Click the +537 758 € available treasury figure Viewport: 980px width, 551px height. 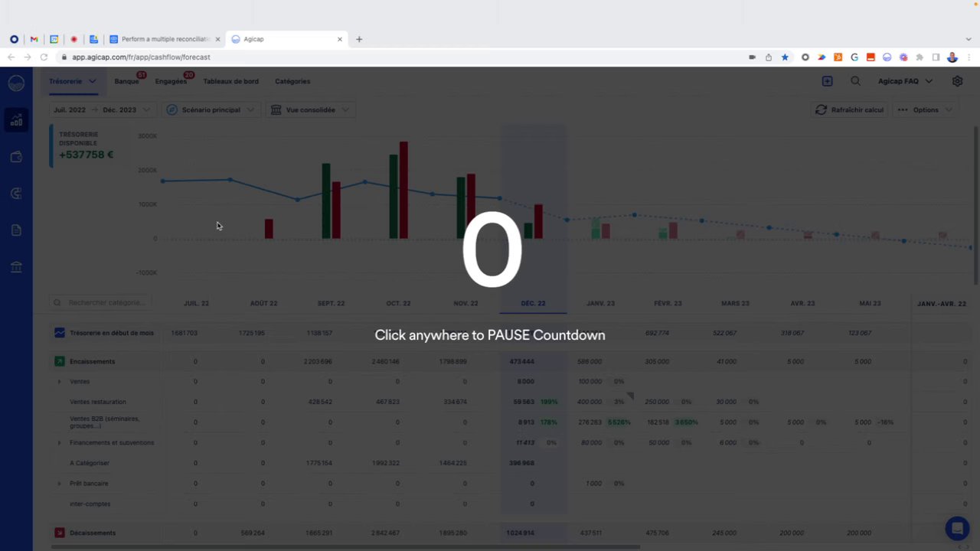(86, 155)
